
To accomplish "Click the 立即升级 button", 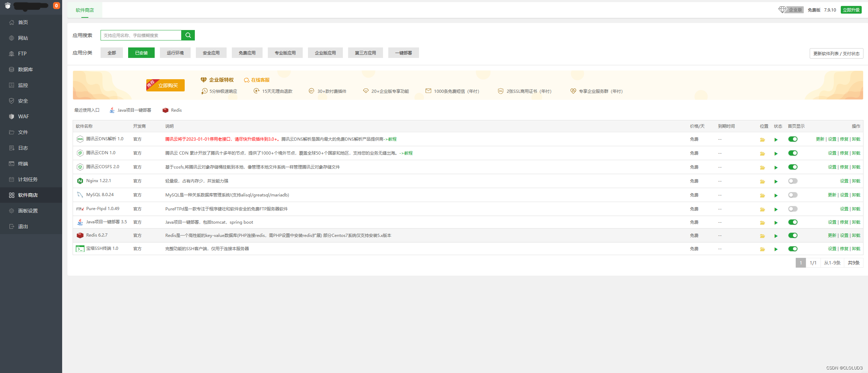I will coord(851,10).
